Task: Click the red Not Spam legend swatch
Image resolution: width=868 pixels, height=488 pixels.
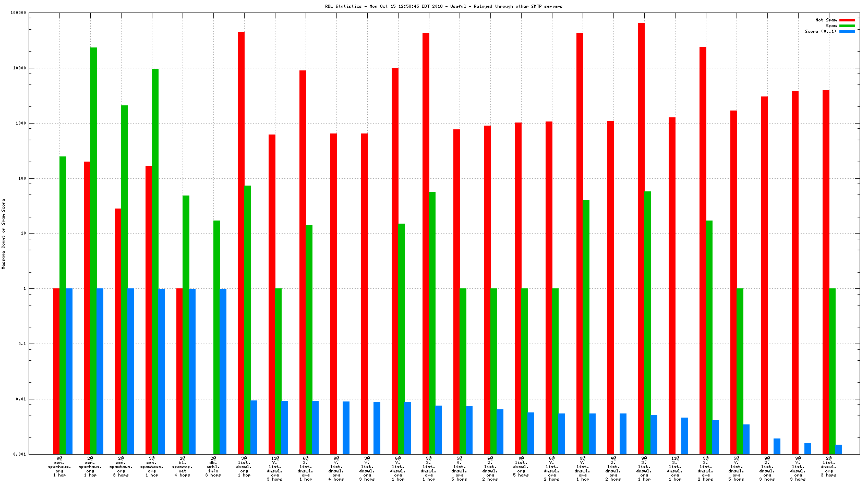Action: point(847,20)
